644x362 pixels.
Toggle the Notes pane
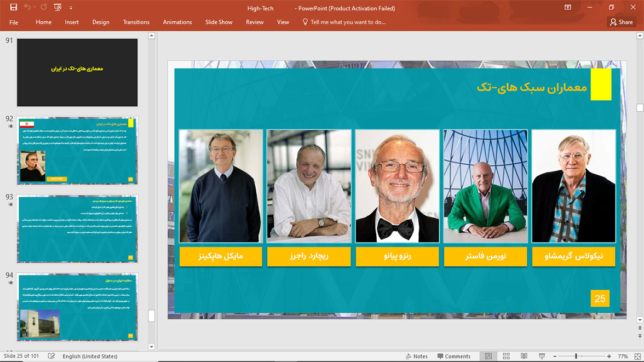[x=416, y=356]
